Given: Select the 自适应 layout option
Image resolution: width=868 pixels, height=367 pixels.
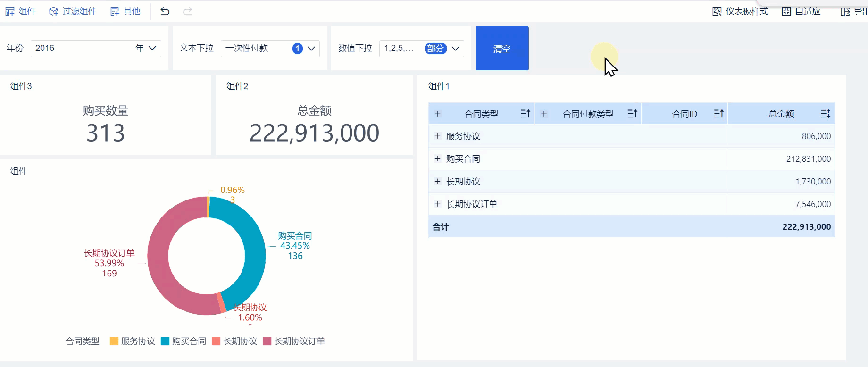Looking at the screenshot, I should (801, 11).
